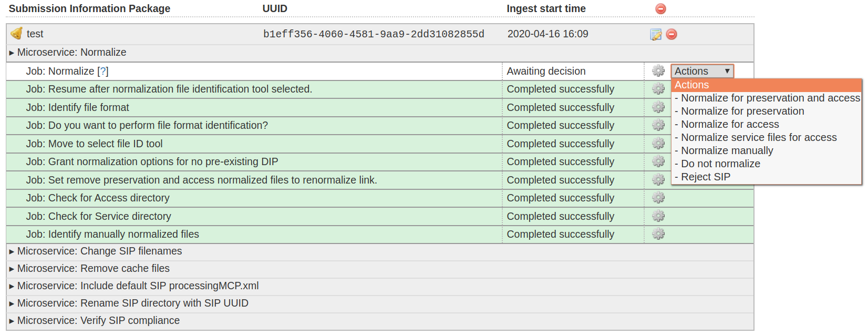868x335 pixels.
Task: Expand Microservice: Verify SIP compliance
Action: (12, 321)
